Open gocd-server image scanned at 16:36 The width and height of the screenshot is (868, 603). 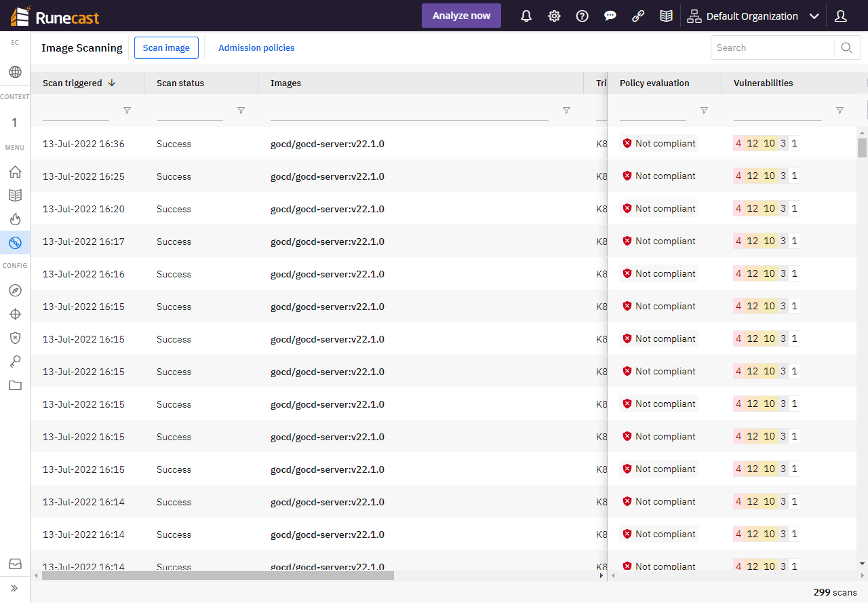[x=328, y=144]
